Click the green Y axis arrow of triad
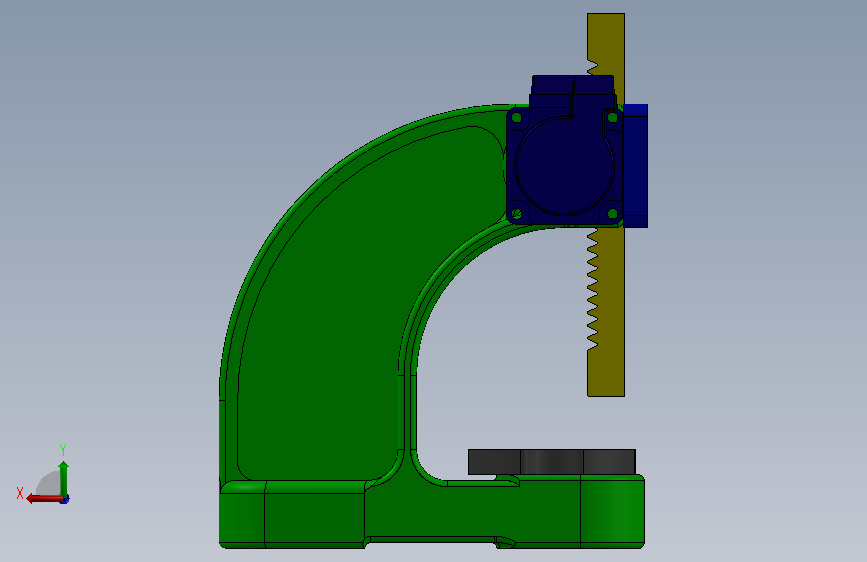Image resolution: width=867 pixels, height=562 pixels. point(64,478)
